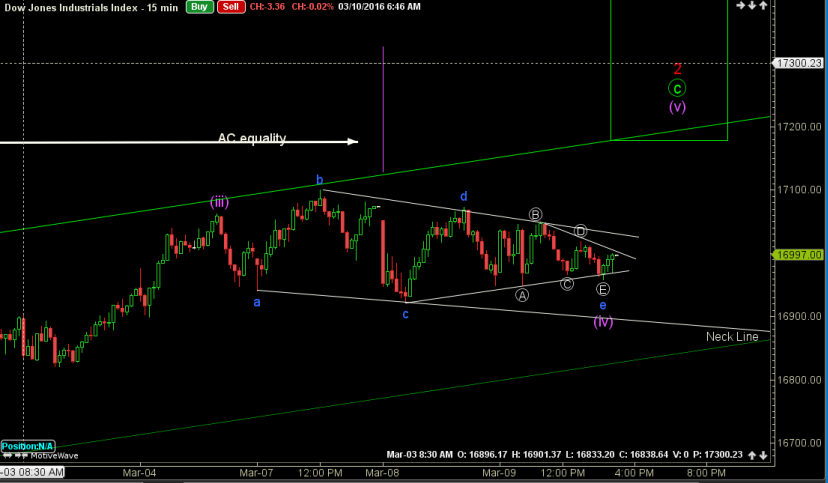Image resolution: width=828 pixels, height=483 pixels.
Task: Select the red wave 2 label
Action: click(678, 69)
